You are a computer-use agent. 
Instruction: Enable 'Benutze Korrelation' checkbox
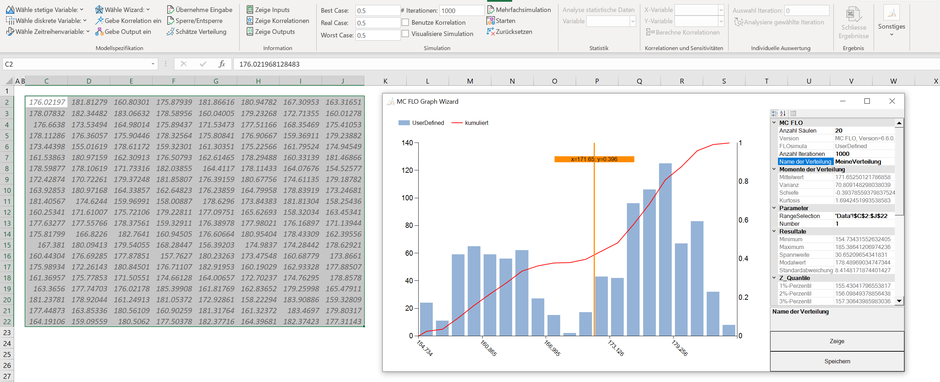405,22
